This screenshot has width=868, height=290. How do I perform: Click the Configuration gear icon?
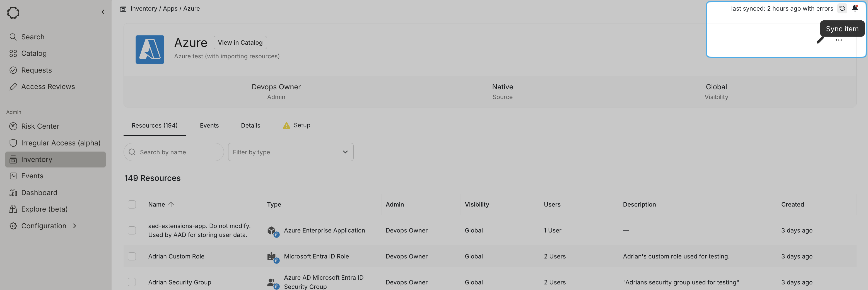[x=13, y=226]
